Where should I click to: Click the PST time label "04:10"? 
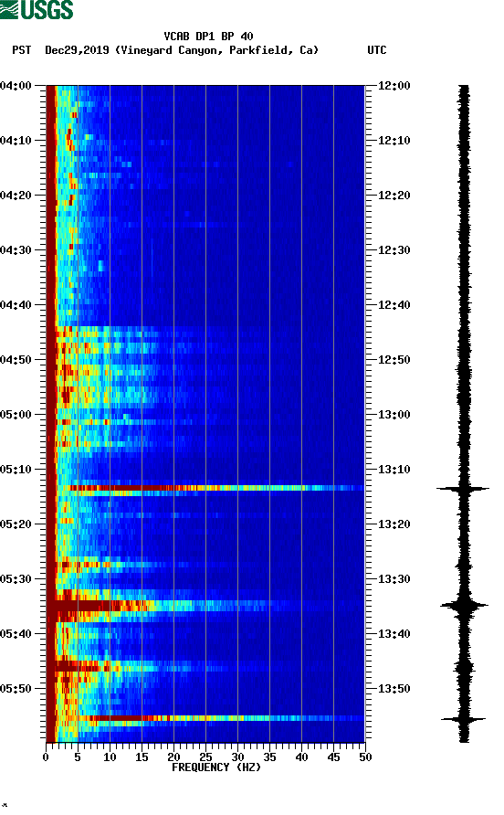click(x=16, y=141)
